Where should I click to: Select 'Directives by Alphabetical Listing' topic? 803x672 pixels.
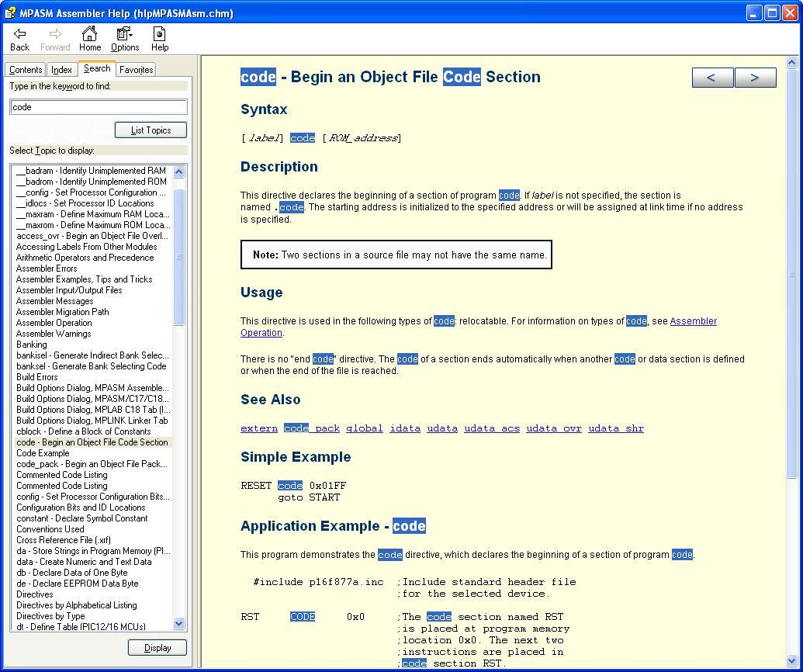coord(77,605)
